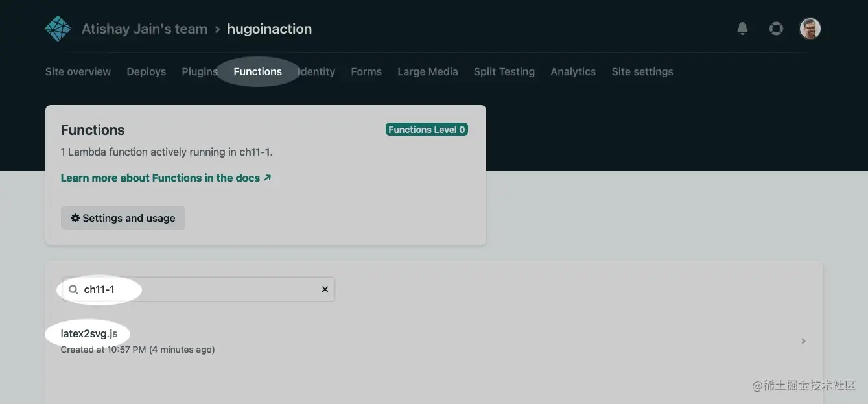Open the latex2svg.js function
Image resolution: width=868 pixels, height=404 pixels.
click(x=89, y=334)
